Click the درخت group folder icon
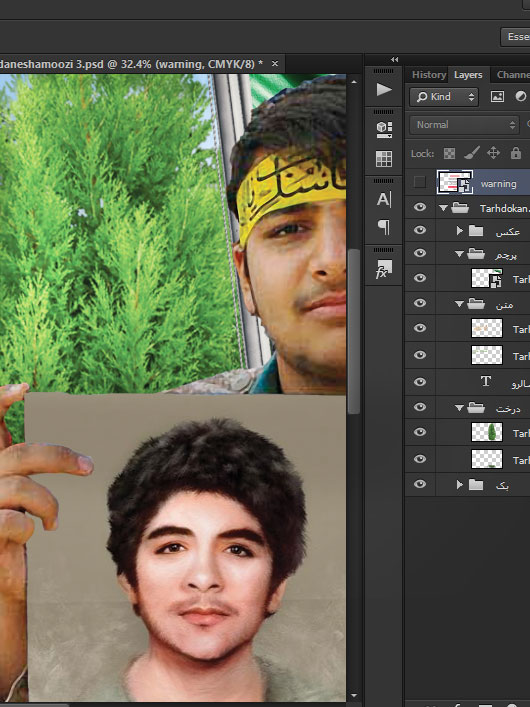This screenshot has height=707, width=530. point(476,408)
